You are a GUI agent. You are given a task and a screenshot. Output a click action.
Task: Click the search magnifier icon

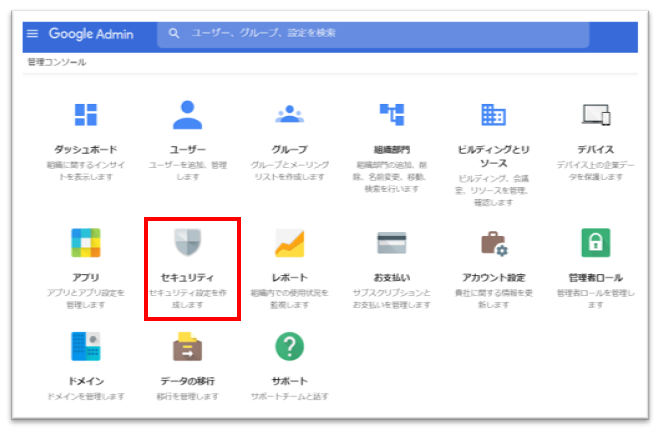point(174,33)
